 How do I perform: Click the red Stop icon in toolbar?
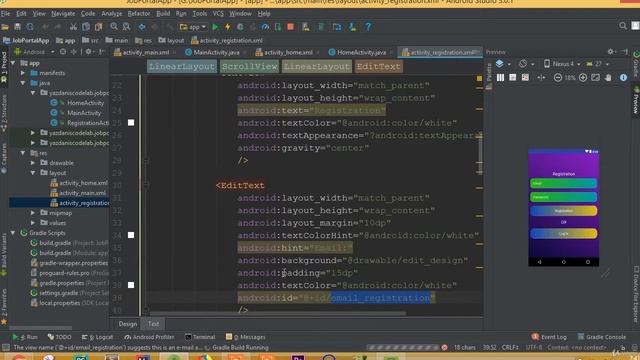coord(291,27)
